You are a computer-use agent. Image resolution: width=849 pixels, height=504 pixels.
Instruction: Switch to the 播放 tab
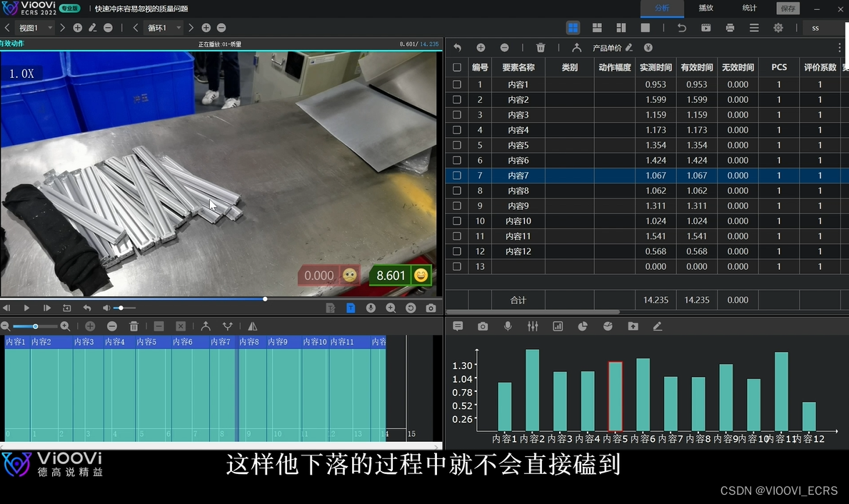pos(705,8)
